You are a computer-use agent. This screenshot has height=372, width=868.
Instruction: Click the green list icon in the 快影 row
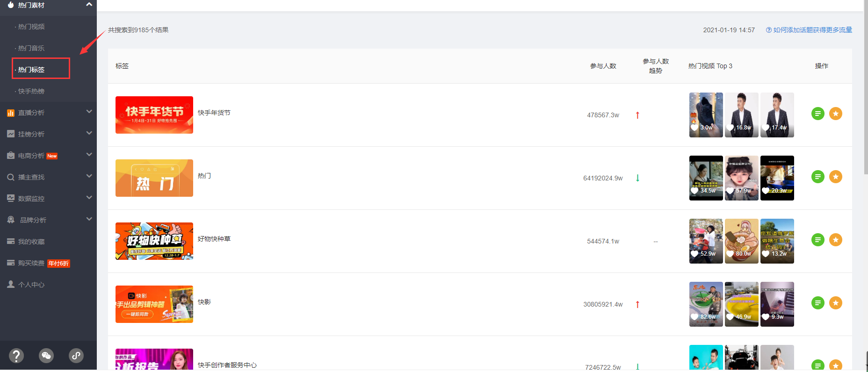(817, 303)
